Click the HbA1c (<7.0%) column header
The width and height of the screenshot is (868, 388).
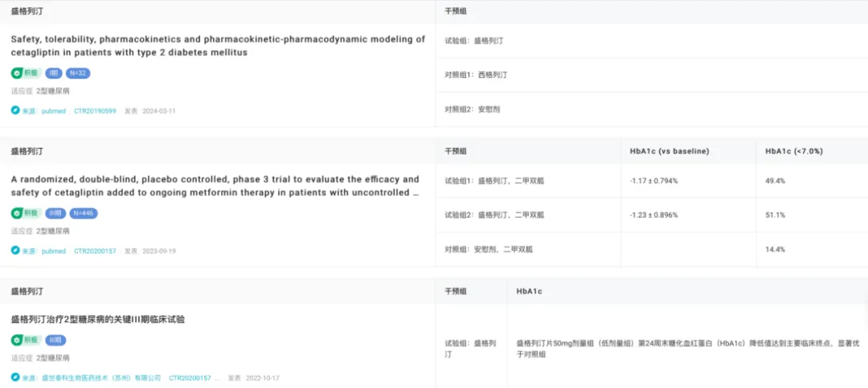click(793, 151)
